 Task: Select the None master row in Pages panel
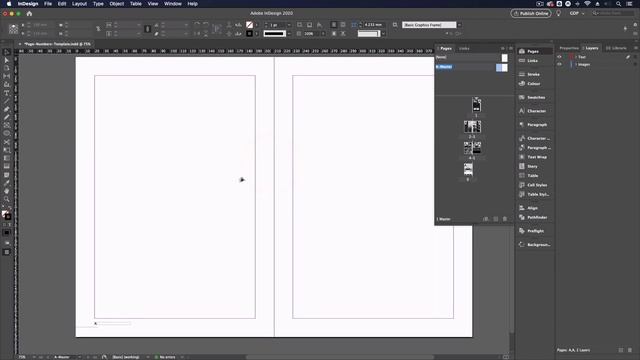coord(472,58)
